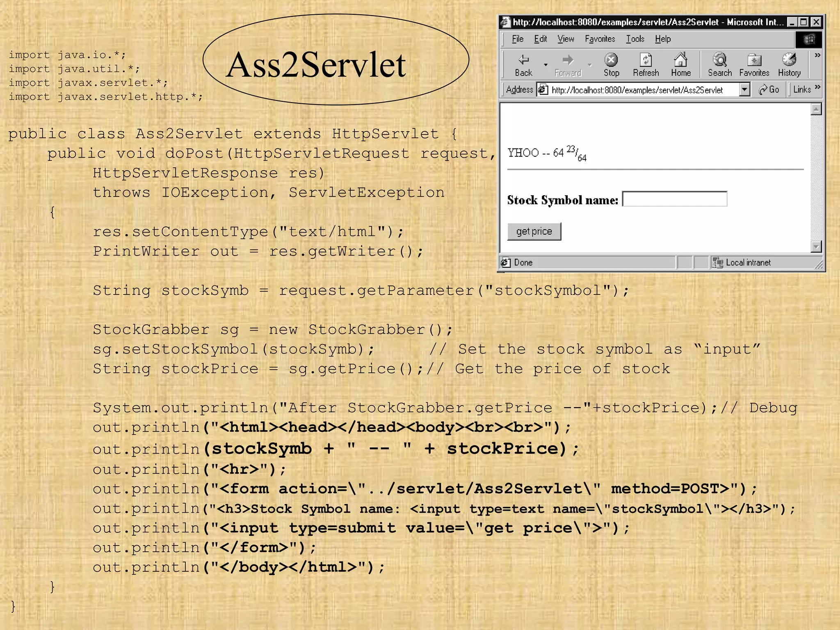This screenshot has width=840, height=630.
Task: Close the Internet Explorer window
Action: [x=817, y=22]
